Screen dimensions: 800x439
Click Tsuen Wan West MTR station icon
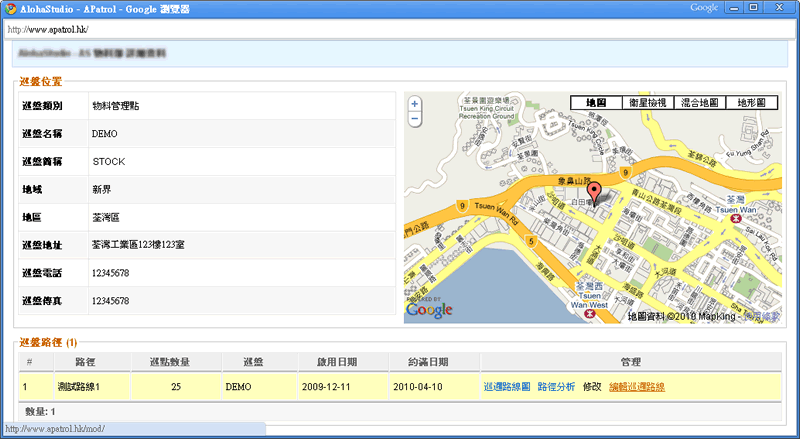click(x=590, y=314)
